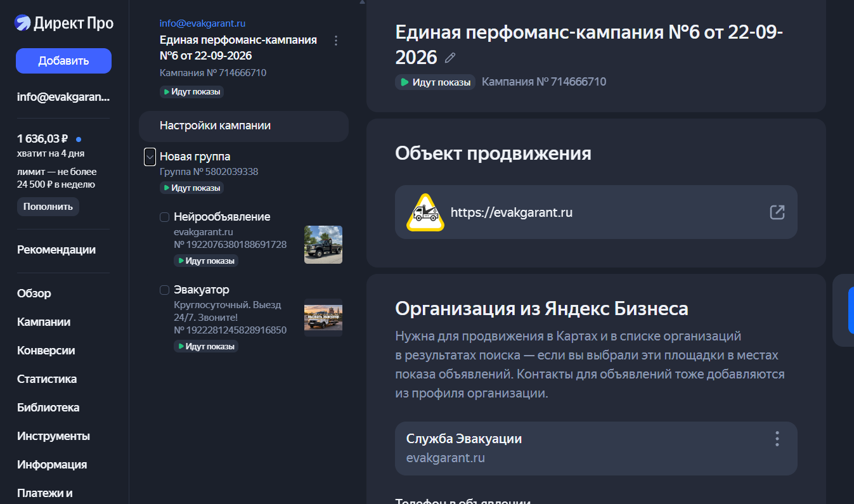Click Кампания № 714666710 in the sidebar

coord(213,73)
